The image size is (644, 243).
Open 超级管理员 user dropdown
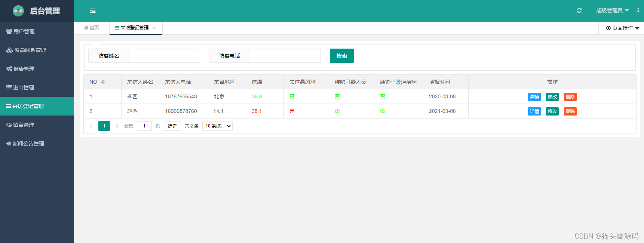(612, 10)
